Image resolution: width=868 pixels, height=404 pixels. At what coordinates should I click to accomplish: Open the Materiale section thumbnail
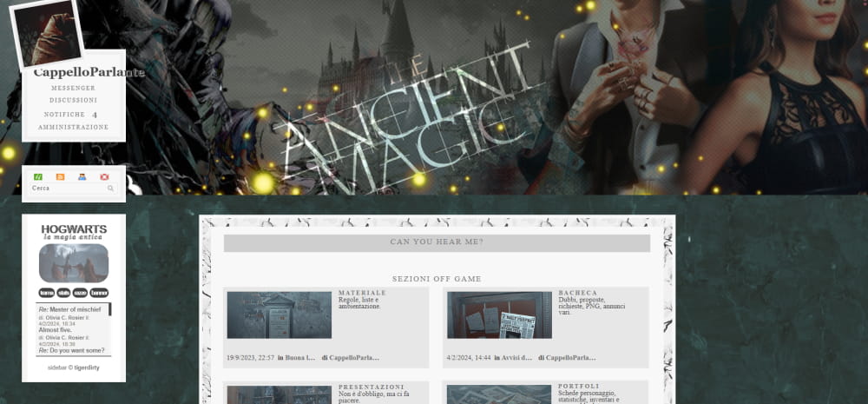[279, 315]
